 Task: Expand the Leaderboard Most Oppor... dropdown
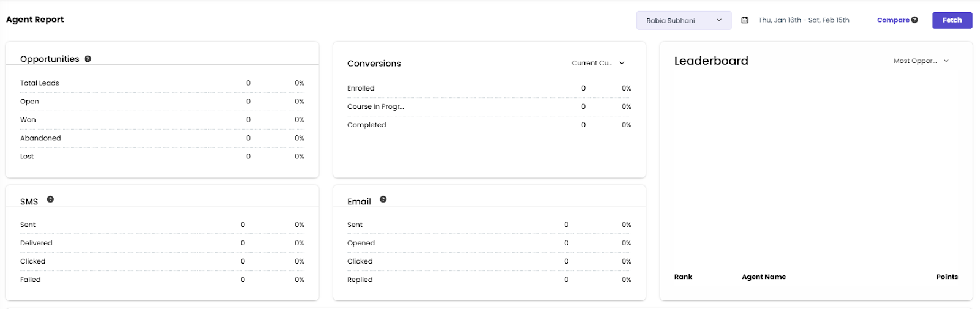(x=921, y=61)
